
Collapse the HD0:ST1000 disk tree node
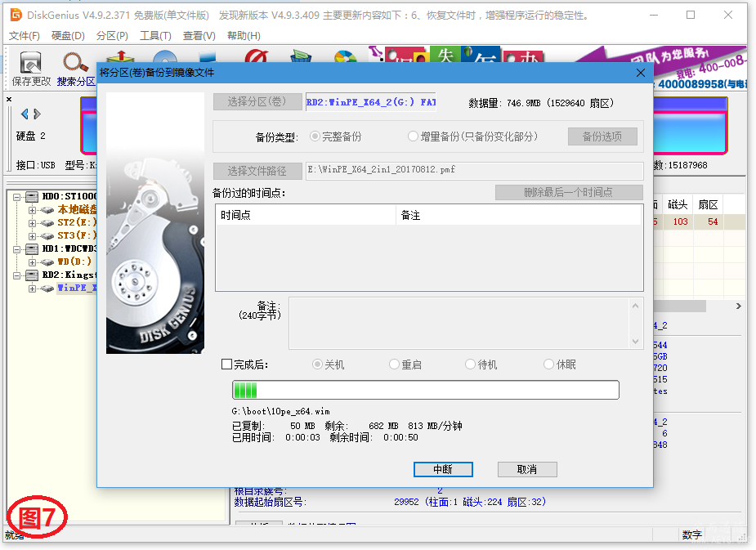[x=16, y=197]
